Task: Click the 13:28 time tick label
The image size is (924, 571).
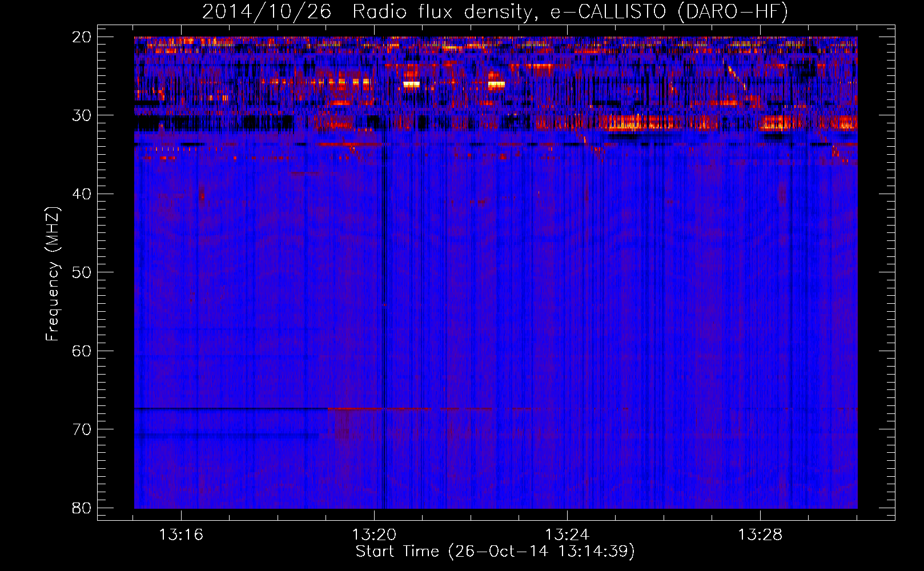Action: coord(760,535)
